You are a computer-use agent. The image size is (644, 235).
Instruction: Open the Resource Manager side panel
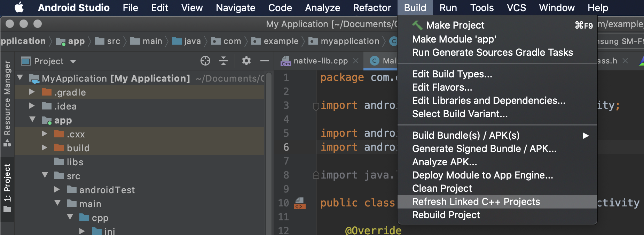coord(7,103)
